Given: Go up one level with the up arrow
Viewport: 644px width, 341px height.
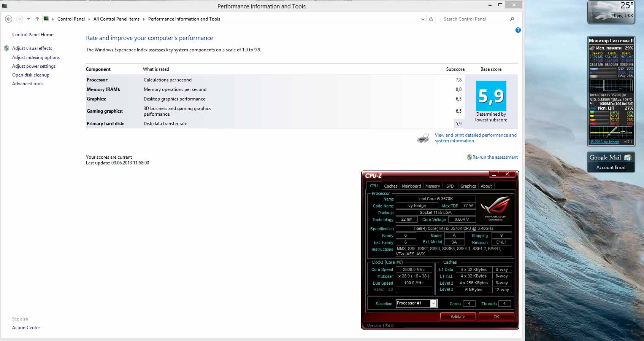Looking at the screenshot, I should tap(37, 19).
